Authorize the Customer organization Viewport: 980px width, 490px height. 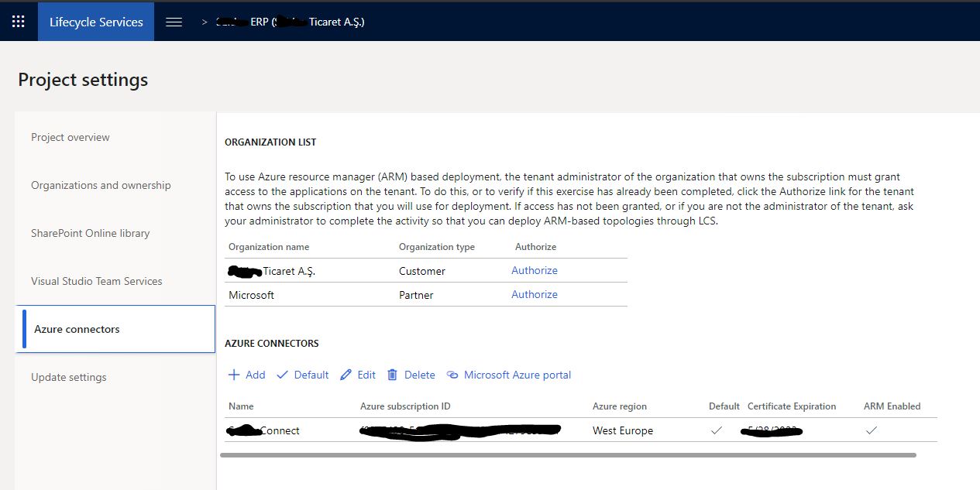click(535, 270)
